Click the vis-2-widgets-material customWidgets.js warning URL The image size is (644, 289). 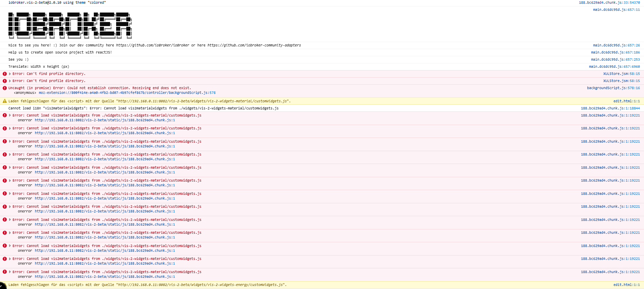pos(203,101)
